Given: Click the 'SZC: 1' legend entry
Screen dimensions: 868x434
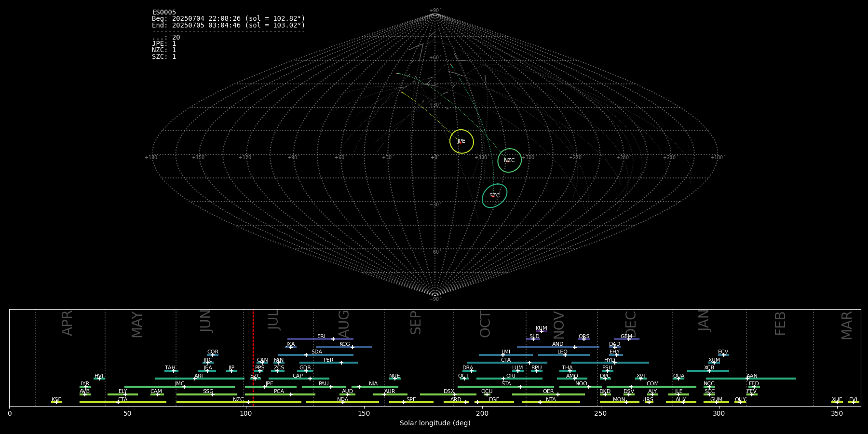Looking at the screenshot, I should [x=164, y=56].
